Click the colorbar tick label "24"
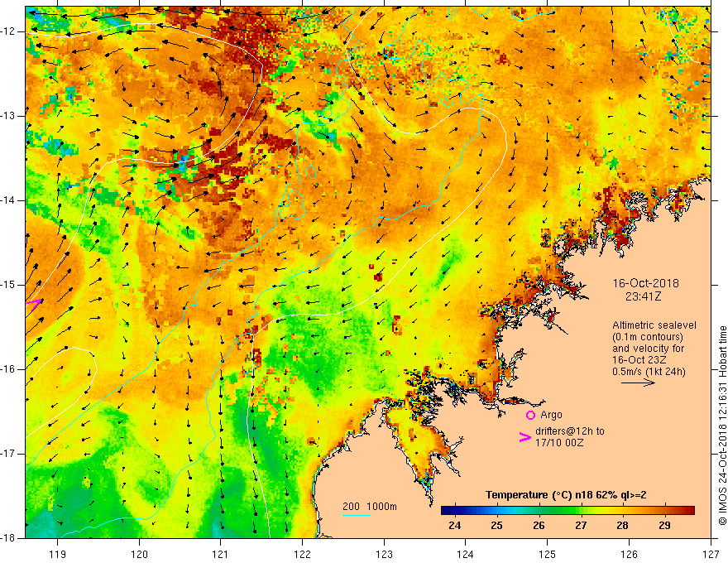 (455, 526)
